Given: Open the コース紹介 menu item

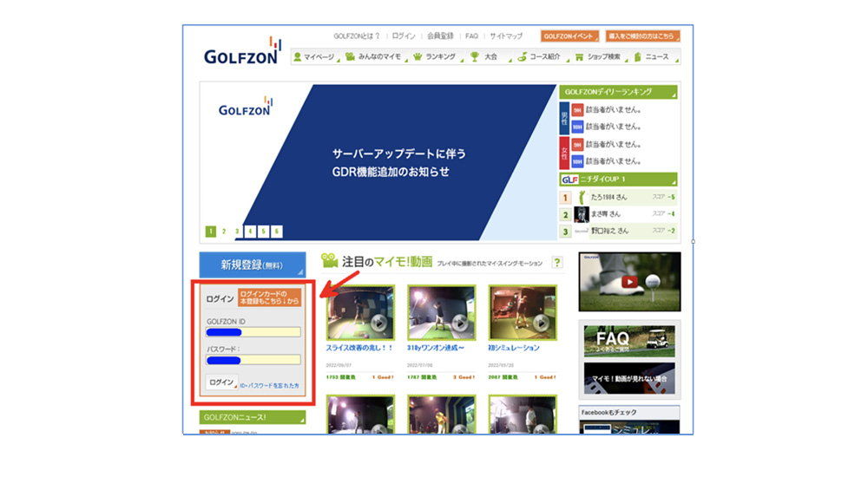Looking at the screenshot, I should click(x=542, y=57).
